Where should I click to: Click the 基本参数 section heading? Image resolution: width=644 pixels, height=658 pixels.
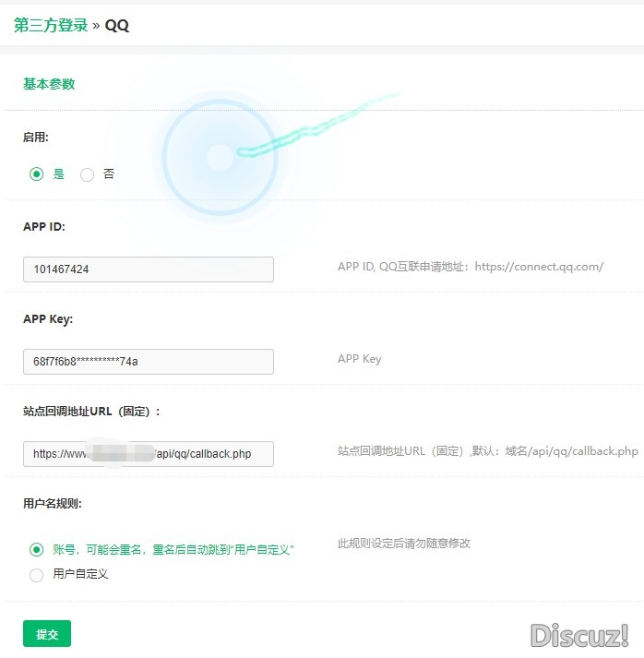tap(49, 84)
